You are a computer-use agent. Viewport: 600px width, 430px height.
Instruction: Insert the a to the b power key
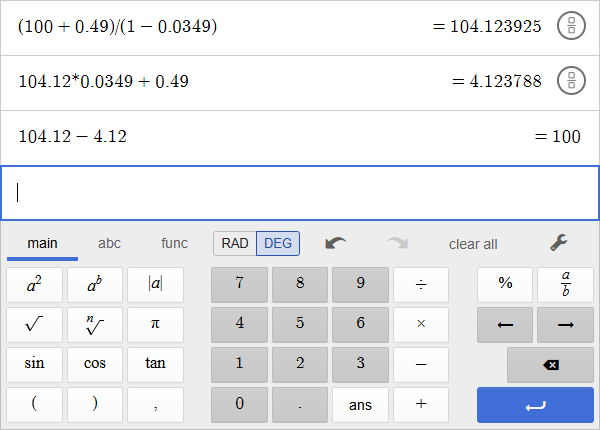95,285
